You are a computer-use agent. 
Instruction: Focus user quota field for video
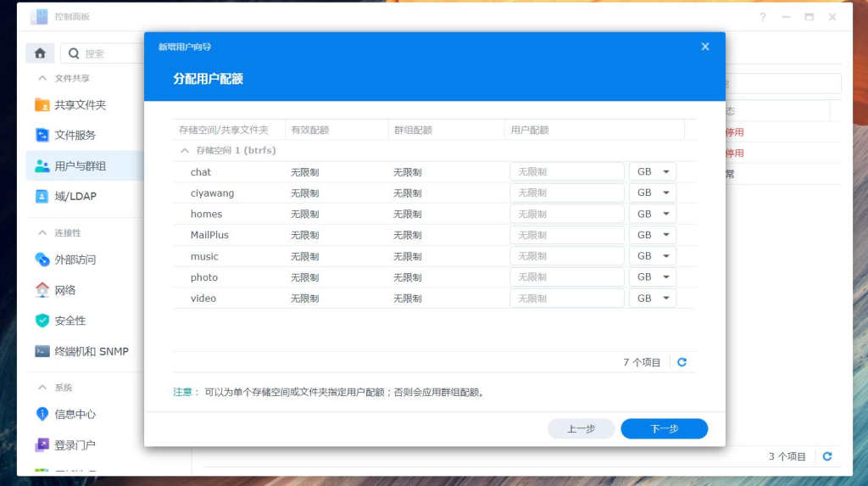pyautogui.click(x=567, y=299)
